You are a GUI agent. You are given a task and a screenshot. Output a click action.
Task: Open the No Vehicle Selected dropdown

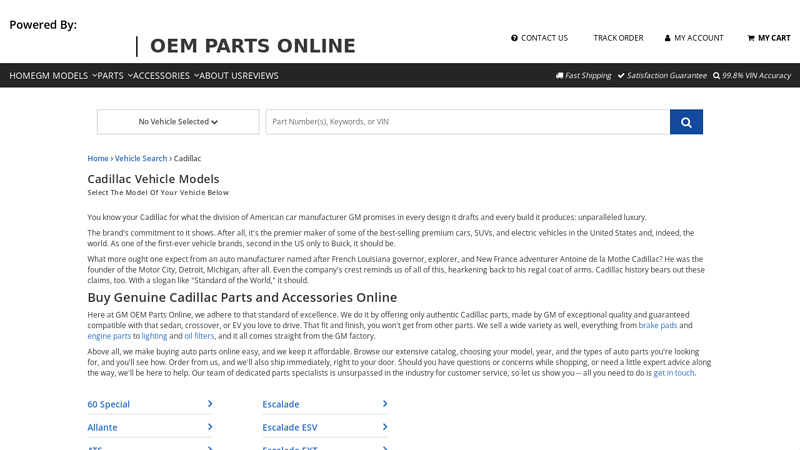(x=178, y=122)
